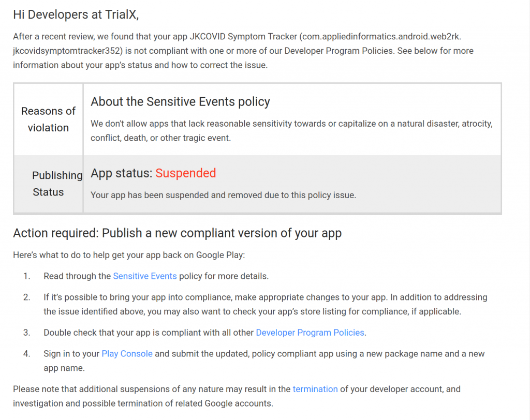Click the 'Action required' heading
Image resolution: width=530 pixels, height=420 pixels.
(x=177, y=233)
